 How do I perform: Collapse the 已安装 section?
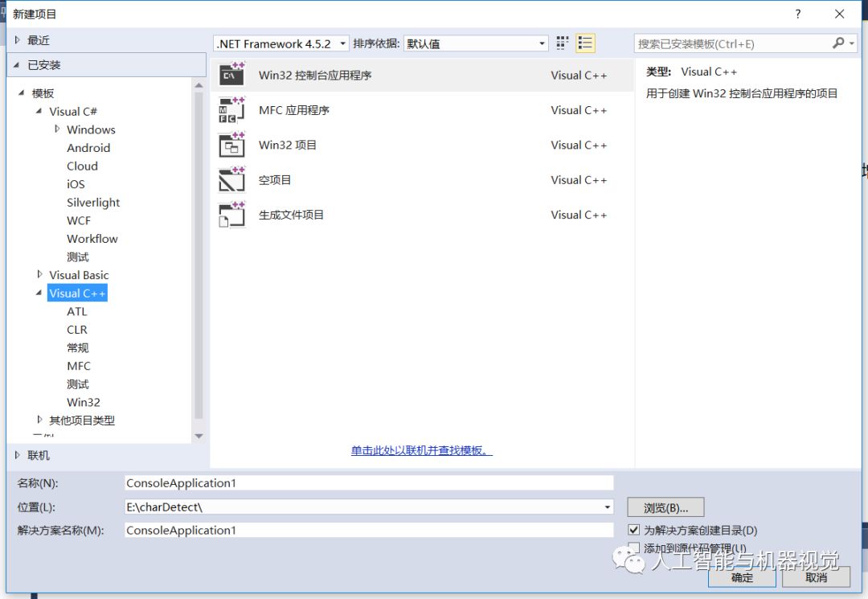[17, 65]
